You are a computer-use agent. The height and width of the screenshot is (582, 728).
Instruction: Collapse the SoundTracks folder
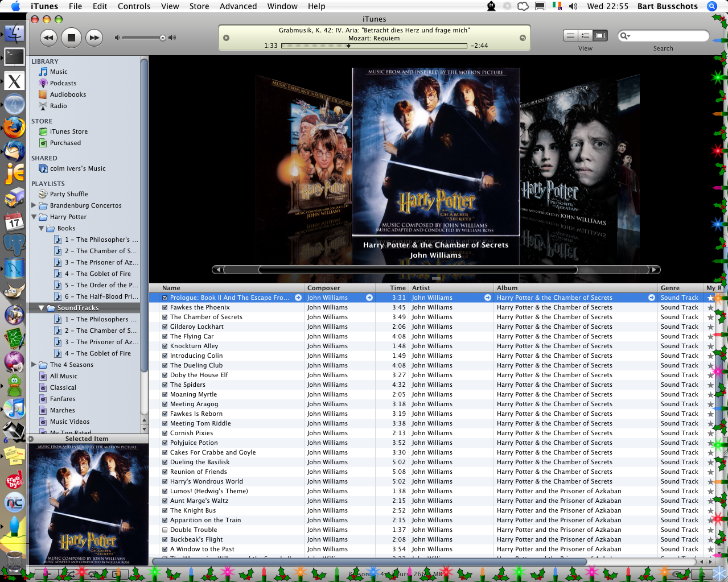click(41, 308)
